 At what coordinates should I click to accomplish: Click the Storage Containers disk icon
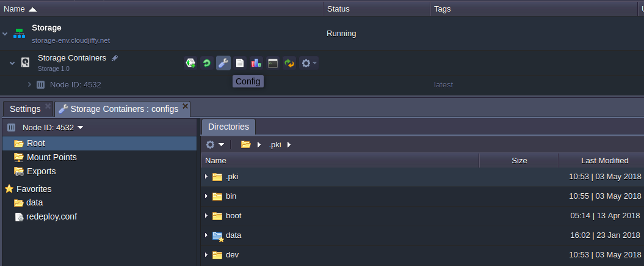tap(26, 62)
